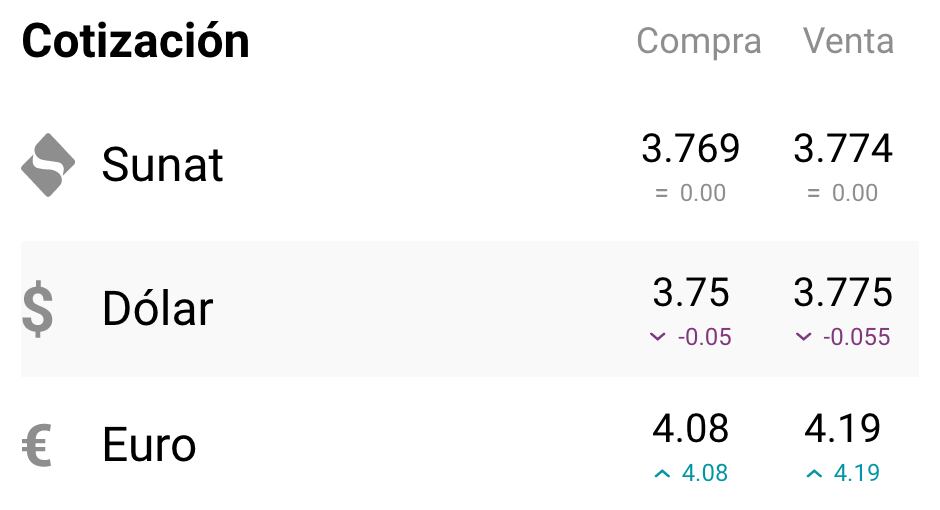The width and height of the screenshot is (940, 510).
Task: Click the up arrow beside Euro venta change
Action: (x=814, y=474)
